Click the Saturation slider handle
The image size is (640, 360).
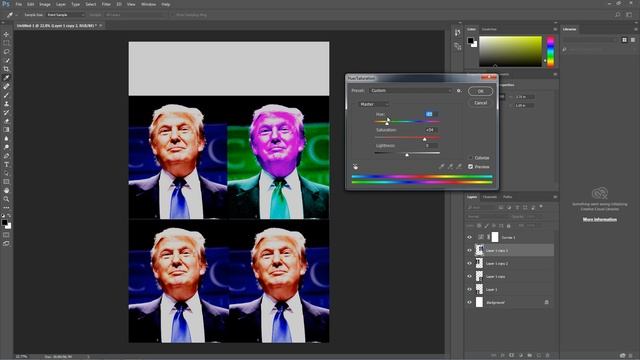(424, 139)
